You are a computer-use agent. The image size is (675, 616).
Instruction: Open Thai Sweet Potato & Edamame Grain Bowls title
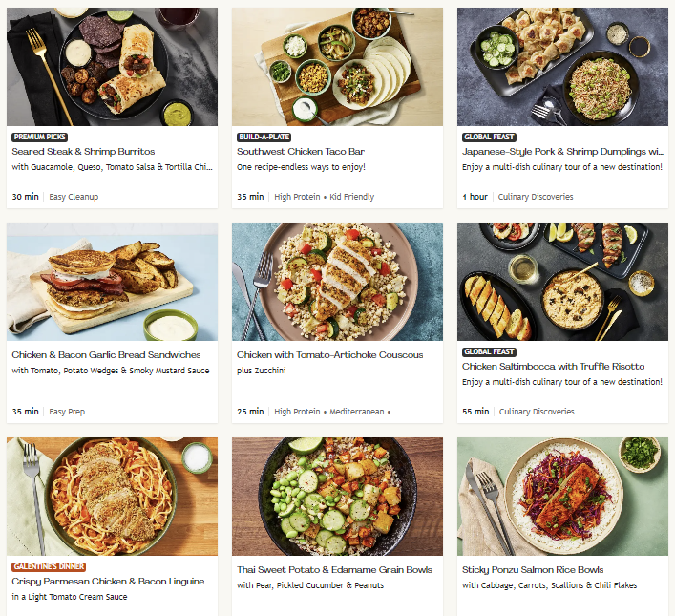334,570
